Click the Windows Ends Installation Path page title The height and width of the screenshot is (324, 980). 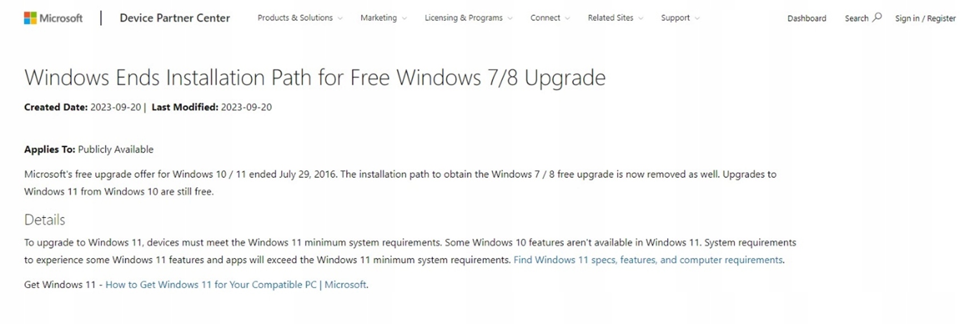315,77
